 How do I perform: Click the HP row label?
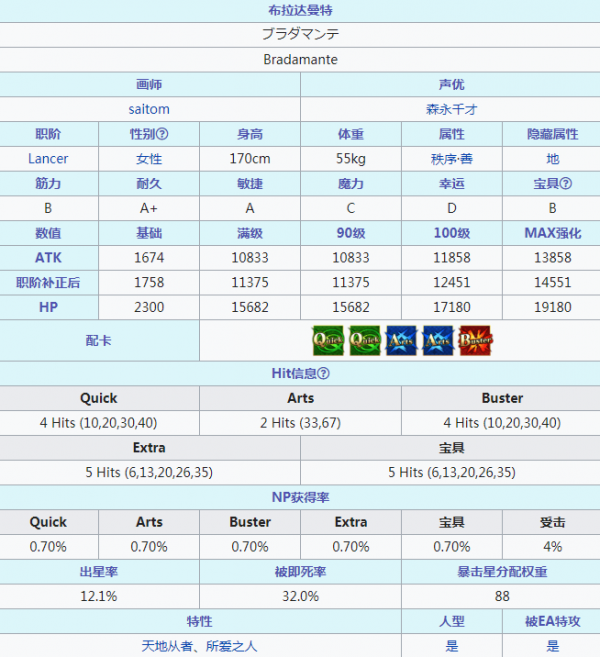click(49, 307)
